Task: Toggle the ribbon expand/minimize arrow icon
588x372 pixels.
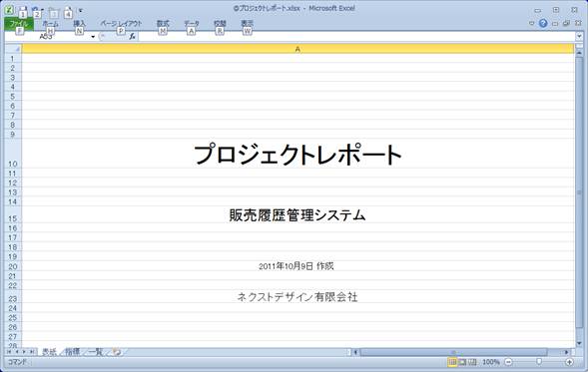Action: click(531, 23)
